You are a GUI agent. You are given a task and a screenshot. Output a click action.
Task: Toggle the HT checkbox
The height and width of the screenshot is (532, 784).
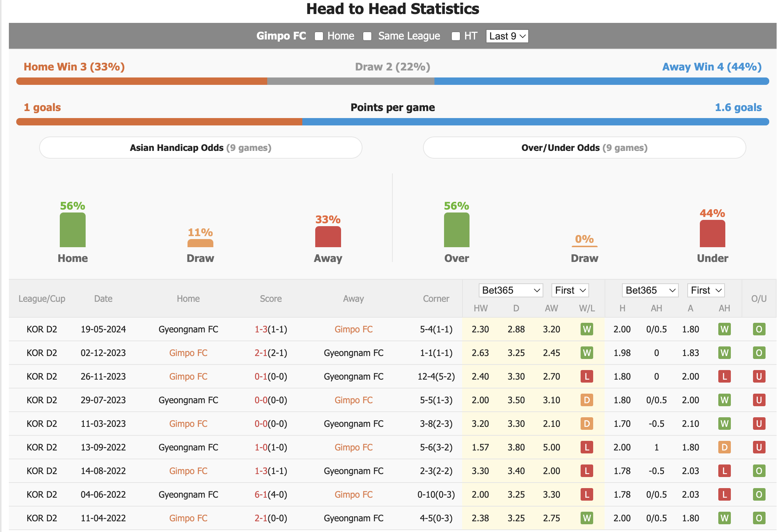tap(456, 36)
